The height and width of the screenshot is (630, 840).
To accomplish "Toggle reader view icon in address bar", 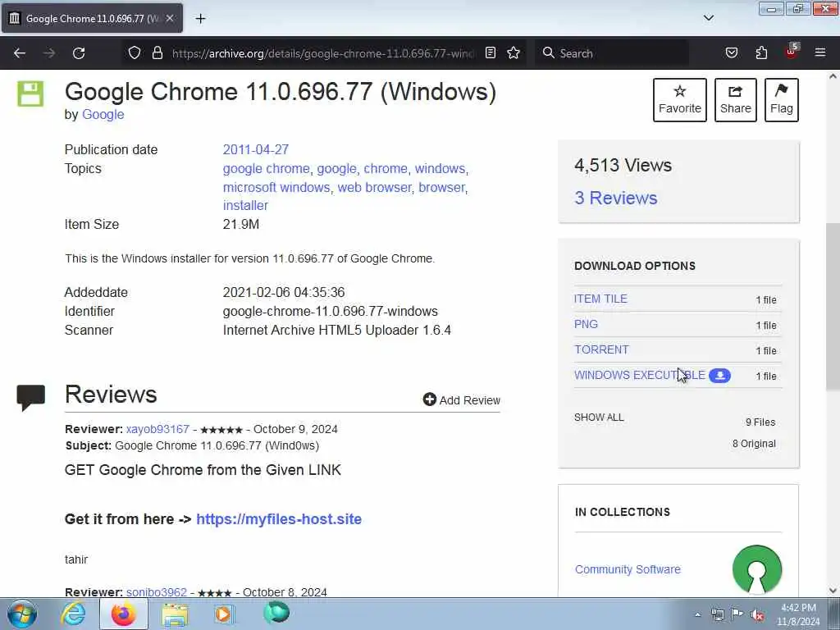I will (491, 52).
